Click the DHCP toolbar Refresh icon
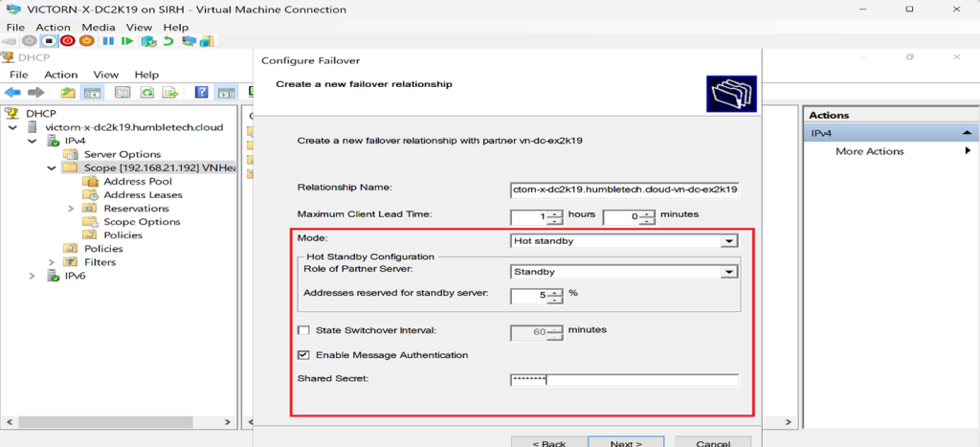 [146, 93]
